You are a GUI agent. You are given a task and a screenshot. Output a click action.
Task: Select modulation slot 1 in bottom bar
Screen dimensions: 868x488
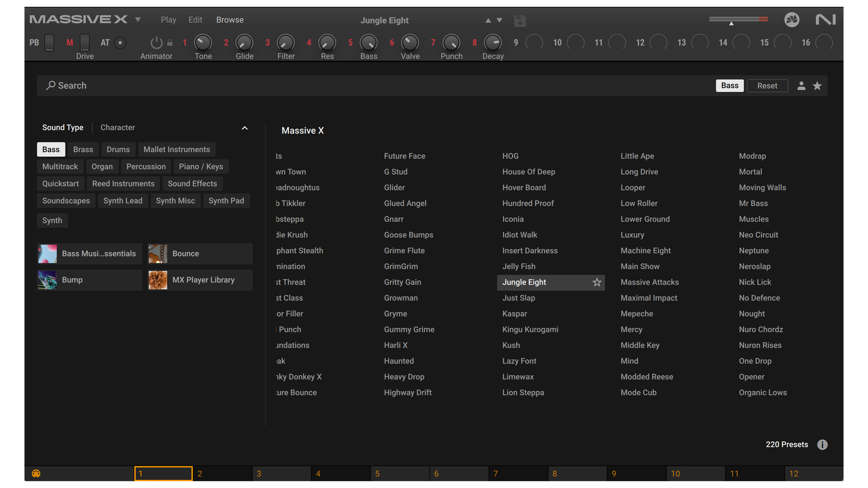(x=163, y=474)
